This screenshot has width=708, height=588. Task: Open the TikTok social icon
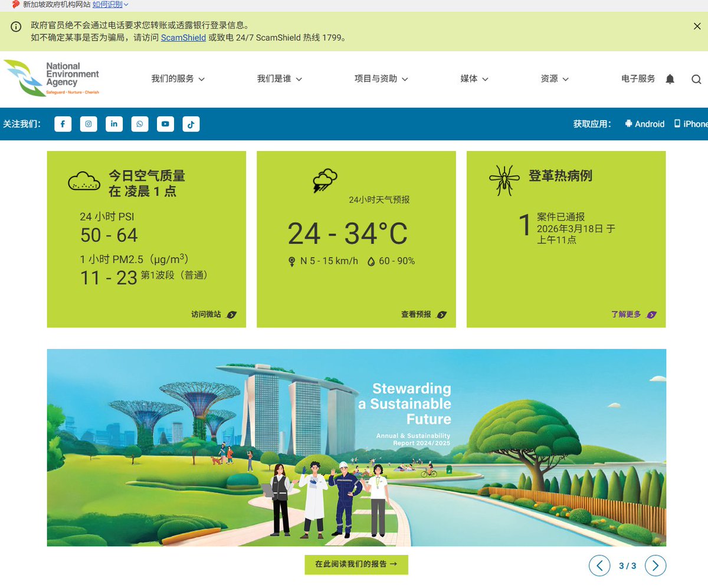coord(191,124)
